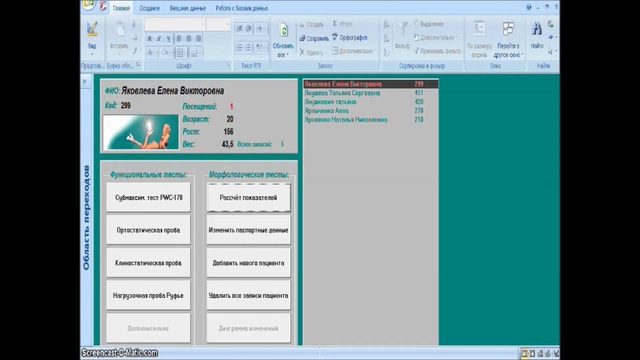The image size is (640, 360).
Task: Click Ортостатическая проба button
Action: pyautogui.click(x=149, y=230)
